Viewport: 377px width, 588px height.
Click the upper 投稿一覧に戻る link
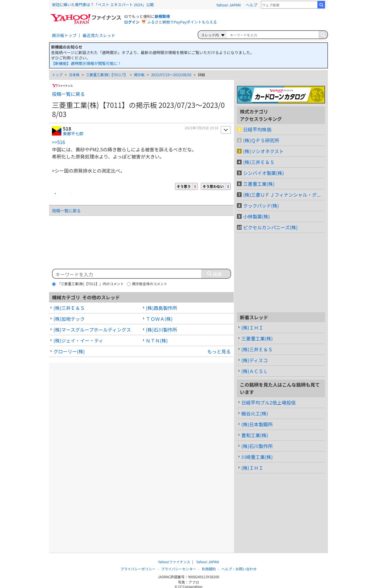coord(68,94)
